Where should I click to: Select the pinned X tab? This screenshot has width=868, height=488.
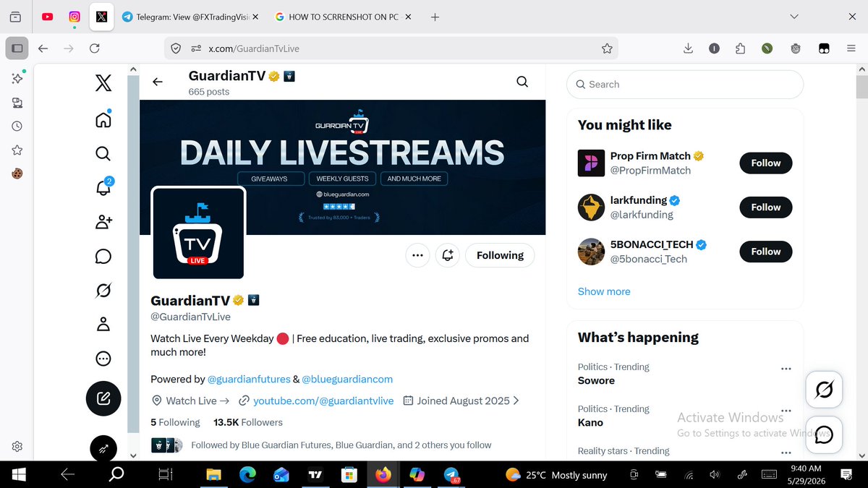(x=102, y=17)
